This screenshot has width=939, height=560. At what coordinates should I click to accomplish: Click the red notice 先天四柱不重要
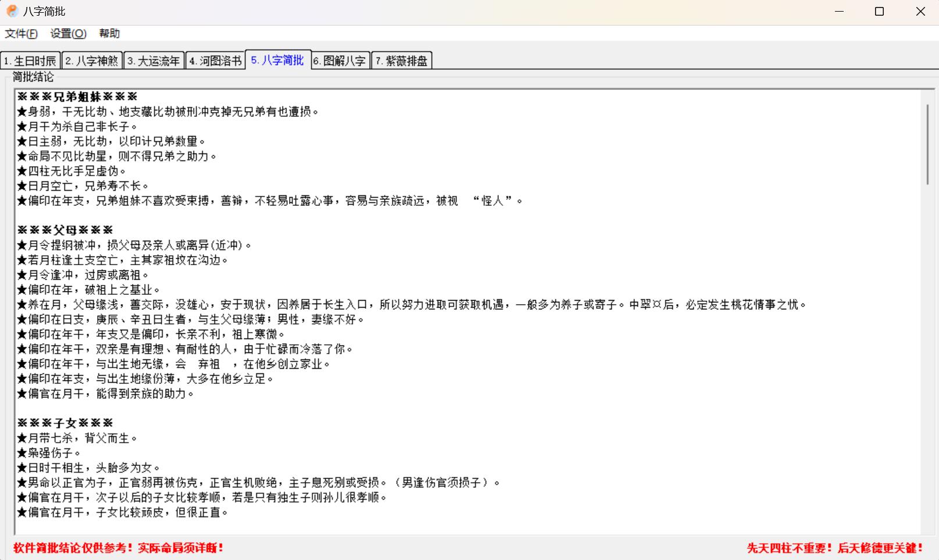835,548
